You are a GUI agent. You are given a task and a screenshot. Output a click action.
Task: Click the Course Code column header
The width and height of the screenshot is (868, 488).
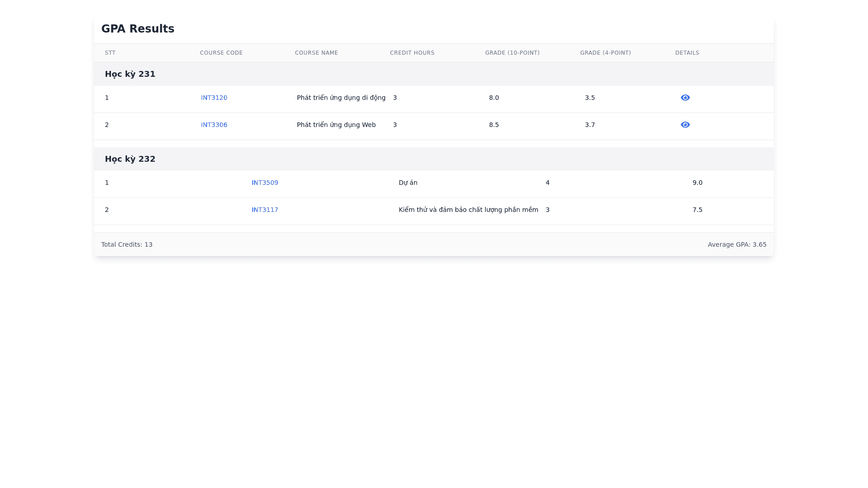221,53
